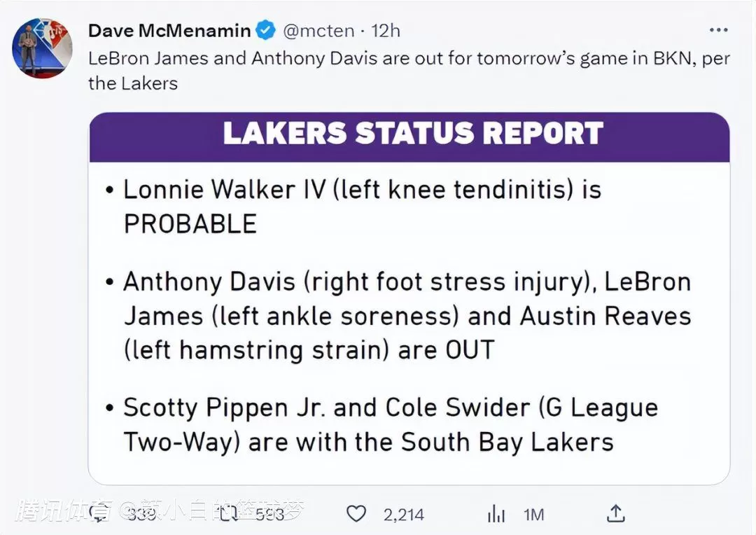Open the Lakers Status Report image
The height and width of the screenshot is (535, 756).
[x=409, y=298]
